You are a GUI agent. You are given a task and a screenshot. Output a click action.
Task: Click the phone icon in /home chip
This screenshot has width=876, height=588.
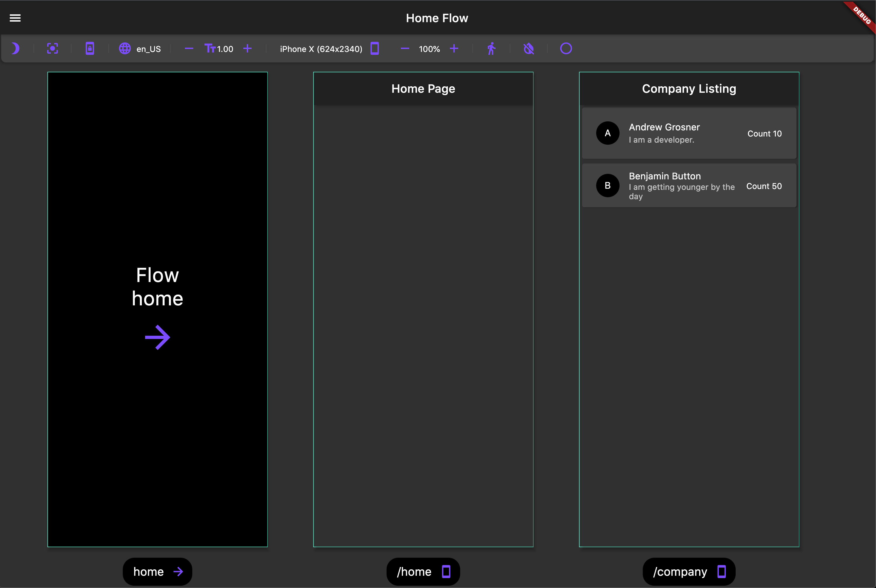point(446,571)
